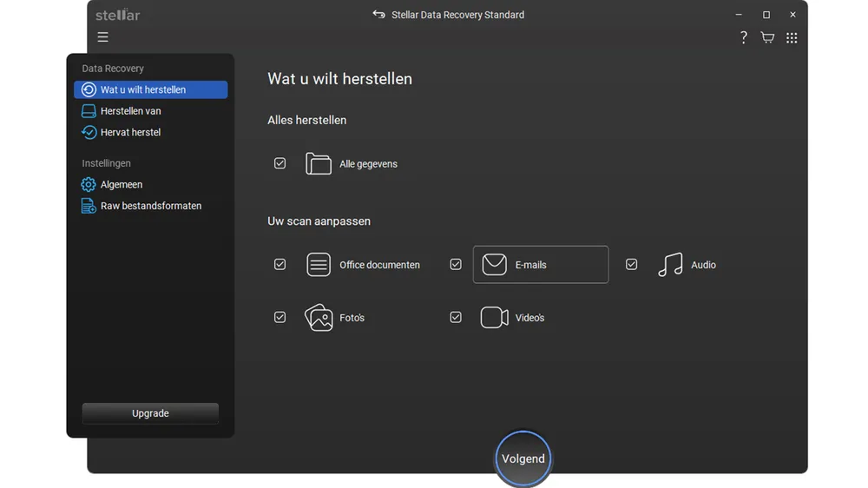
Task: Click the back arrow icon beside title
Action: click(x=378, y=15)
